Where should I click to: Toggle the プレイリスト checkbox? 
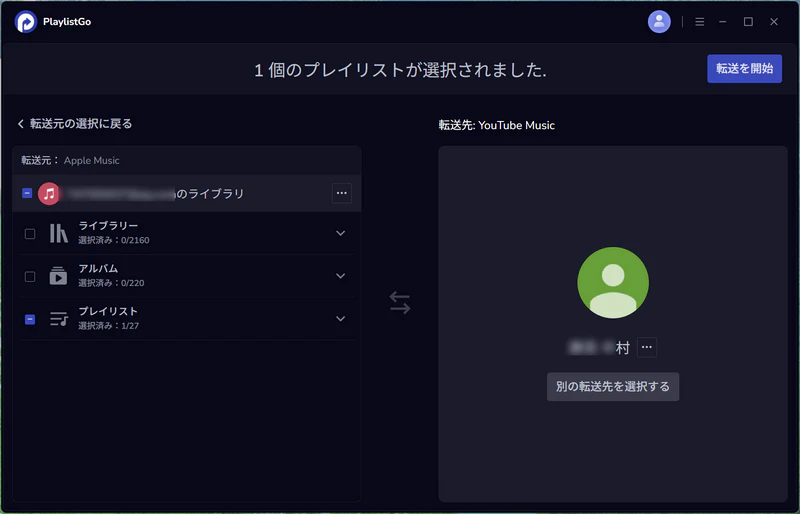coord(30,320)
